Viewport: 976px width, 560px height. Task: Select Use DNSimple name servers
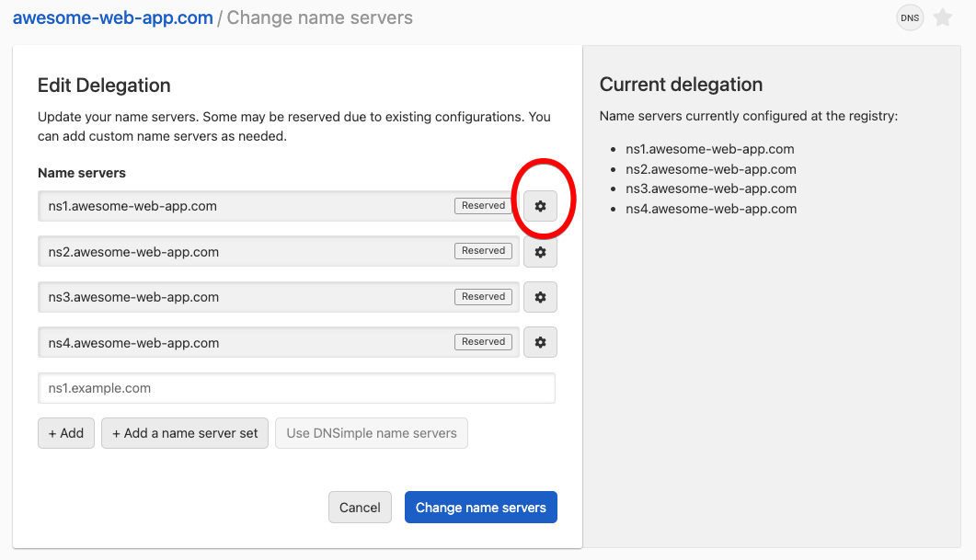tap(371, 432)
